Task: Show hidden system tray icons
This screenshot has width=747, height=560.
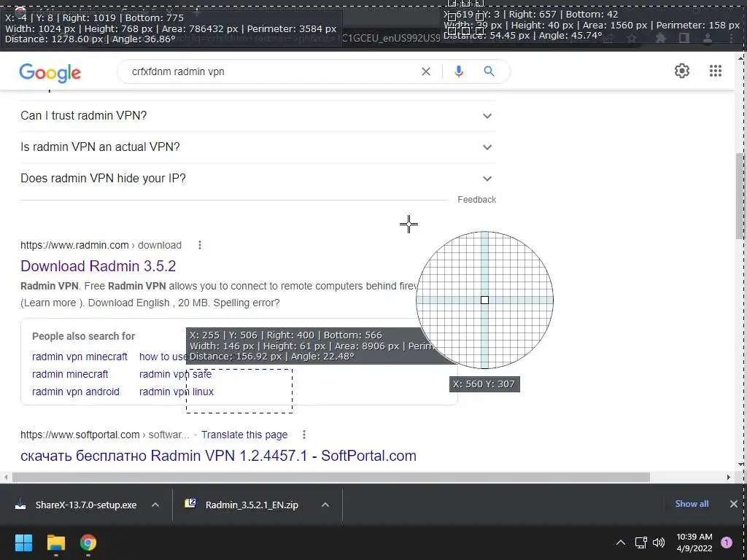Action: coord(621,542)
